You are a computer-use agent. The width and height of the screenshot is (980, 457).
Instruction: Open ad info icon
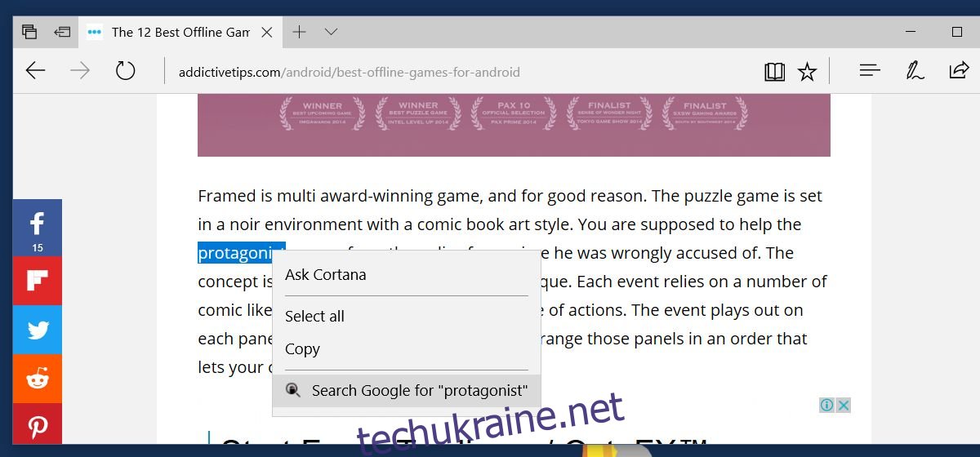[826, 405]
